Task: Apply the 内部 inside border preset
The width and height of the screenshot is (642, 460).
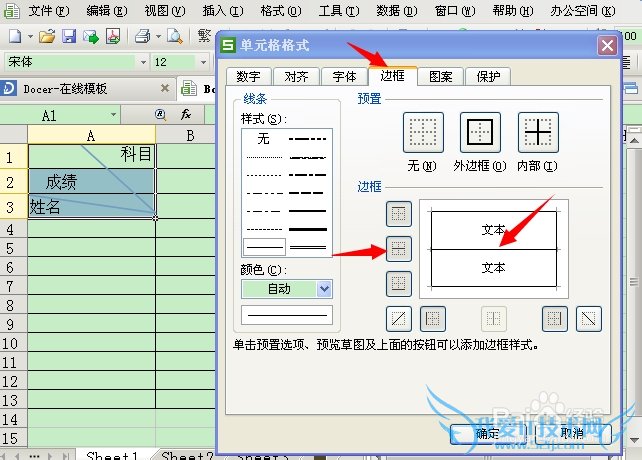Action: (538, 132)
